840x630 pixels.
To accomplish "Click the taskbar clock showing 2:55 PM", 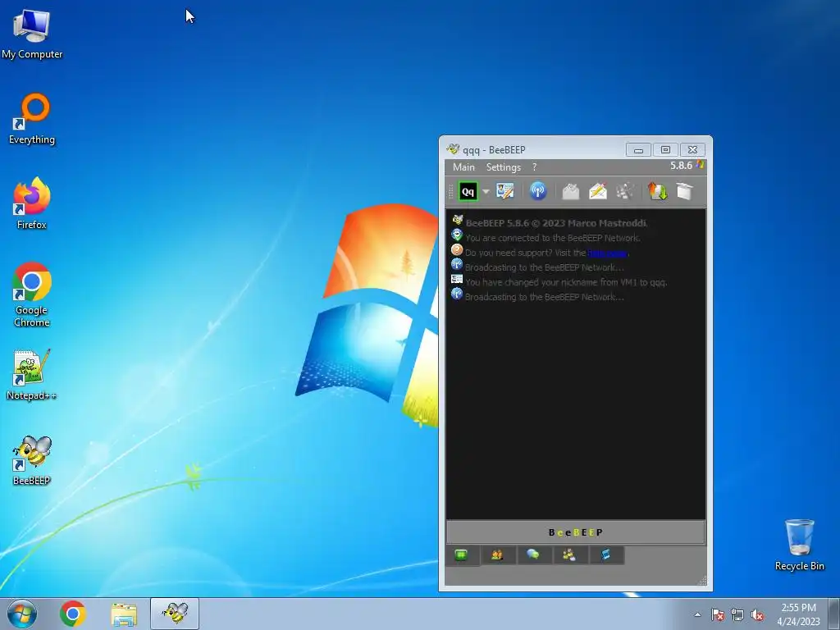I will click(x=798, y=614).
